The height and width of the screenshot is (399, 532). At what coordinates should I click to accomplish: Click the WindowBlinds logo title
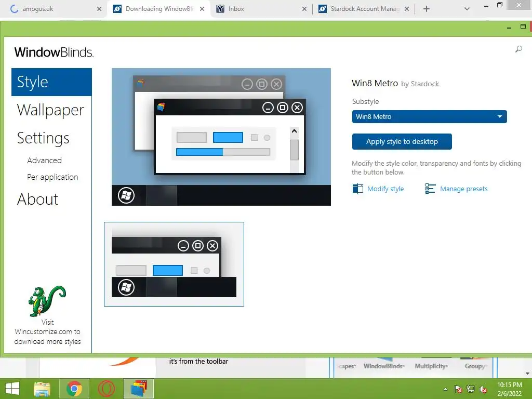click(x=54, y=52)
